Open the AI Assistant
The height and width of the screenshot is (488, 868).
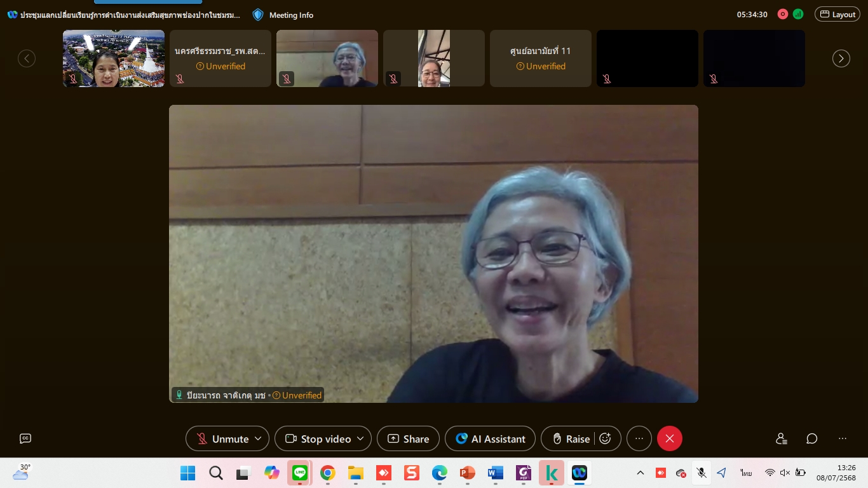tap(490, 438)
